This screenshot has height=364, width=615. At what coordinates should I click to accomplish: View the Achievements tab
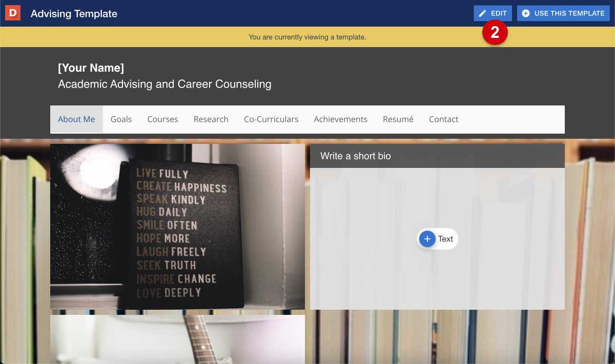tap(340, 119)
